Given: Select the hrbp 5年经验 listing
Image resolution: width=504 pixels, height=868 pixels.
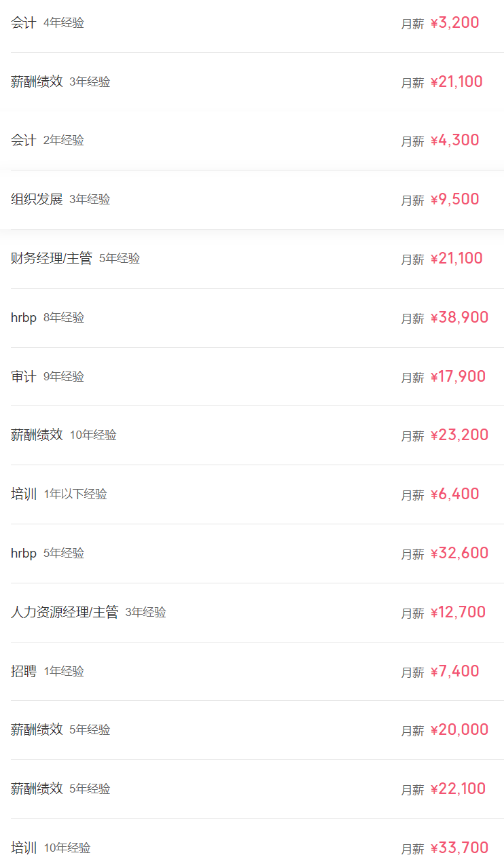Looking at the screenshot, I should coord(24,553).
